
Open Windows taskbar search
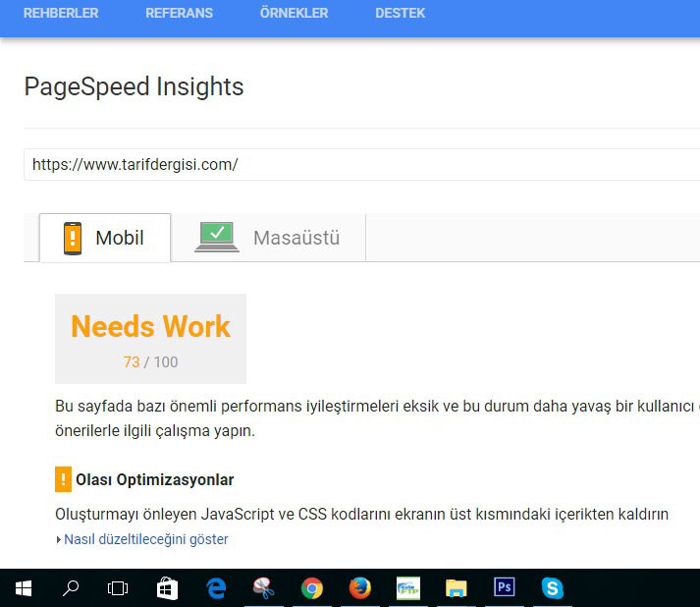pyautogui.click(x=71, y=588)
